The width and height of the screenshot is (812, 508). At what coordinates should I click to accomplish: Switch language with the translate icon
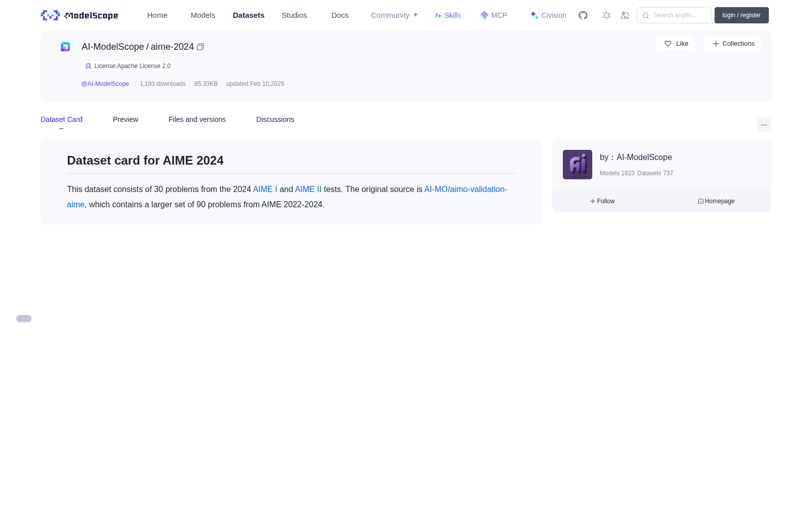(625, 15)
